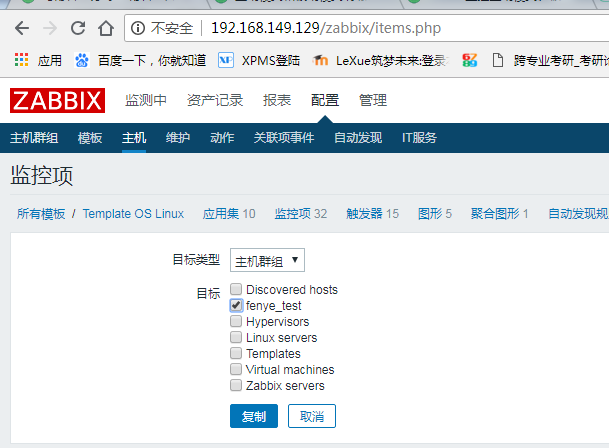Image resolution: width=609 pixels, height=448 pixels.
Task: Open the 应用 apps grid icon
Action: 21,60
